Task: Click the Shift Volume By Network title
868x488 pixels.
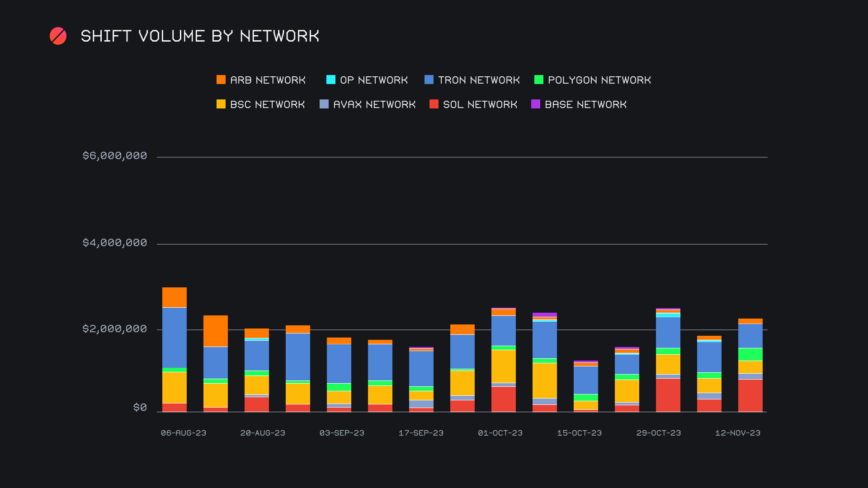Action: tap(200, 36)
